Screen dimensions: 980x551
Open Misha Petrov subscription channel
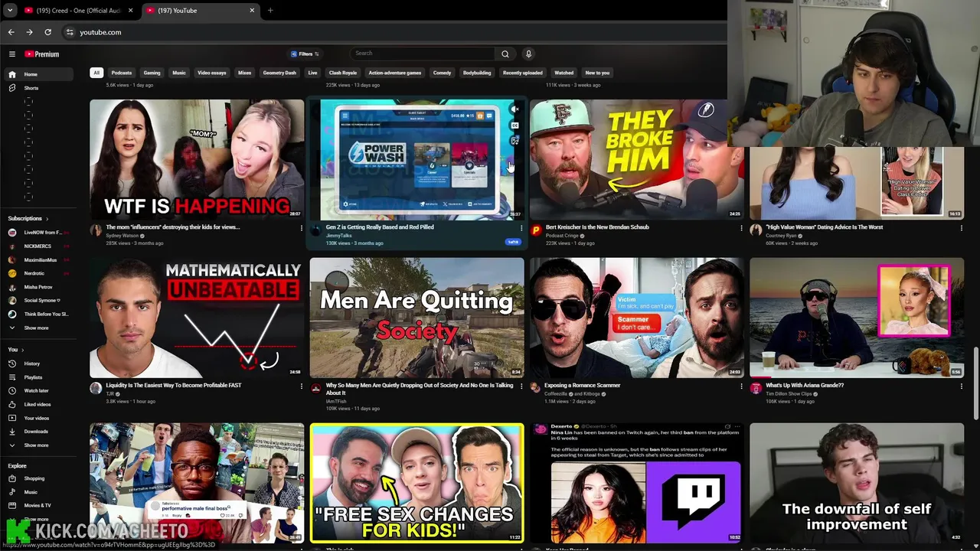coord(38,287)
